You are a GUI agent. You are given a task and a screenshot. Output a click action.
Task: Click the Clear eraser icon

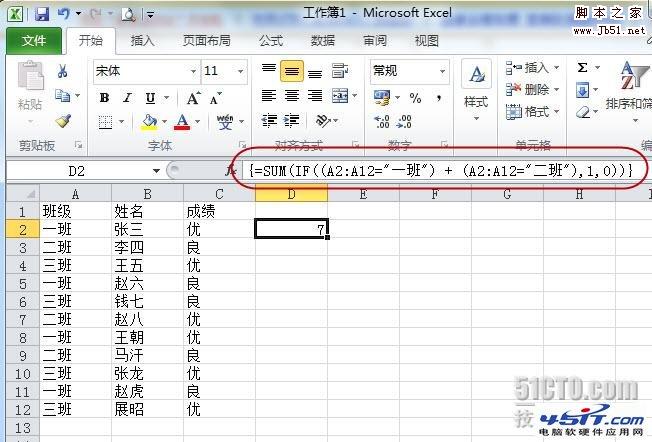[583, 112]
